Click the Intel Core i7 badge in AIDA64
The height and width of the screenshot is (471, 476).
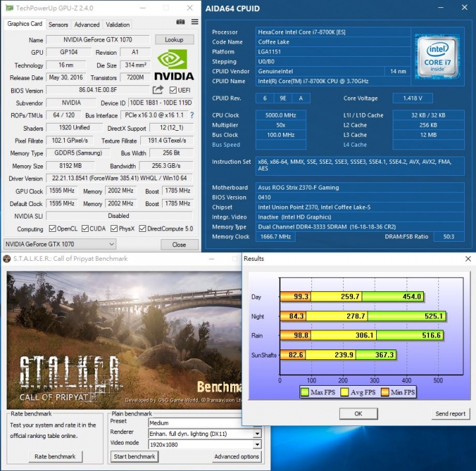tap(438, 57)
